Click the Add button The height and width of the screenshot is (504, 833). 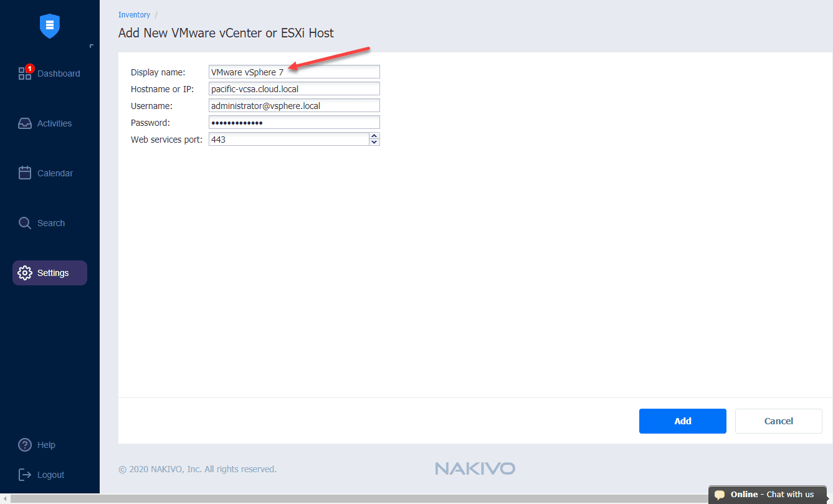tap(682, 421)
